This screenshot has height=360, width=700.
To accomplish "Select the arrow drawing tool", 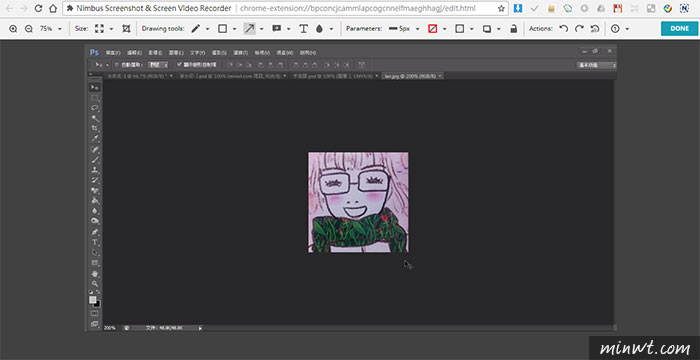I will coord(250,29).
